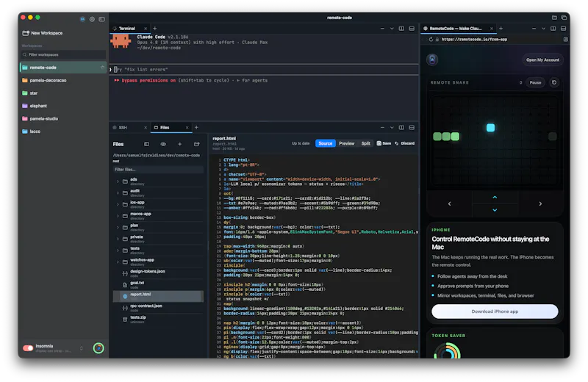
Task: Move snake up with up arrow
Action: point(495,197)
